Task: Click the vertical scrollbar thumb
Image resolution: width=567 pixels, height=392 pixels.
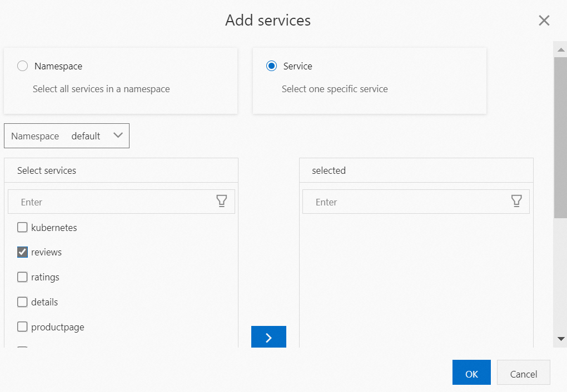Action: (x=560, y=139)
